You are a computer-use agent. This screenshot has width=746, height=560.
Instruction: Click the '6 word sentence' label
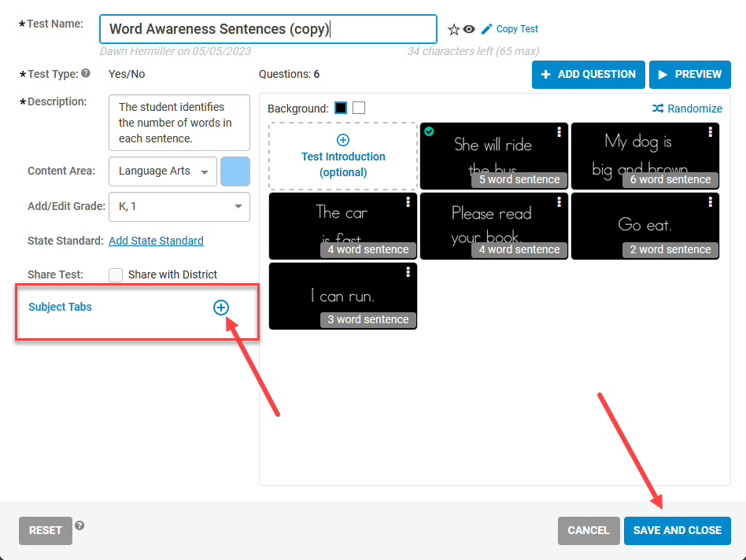coord(670,179)
